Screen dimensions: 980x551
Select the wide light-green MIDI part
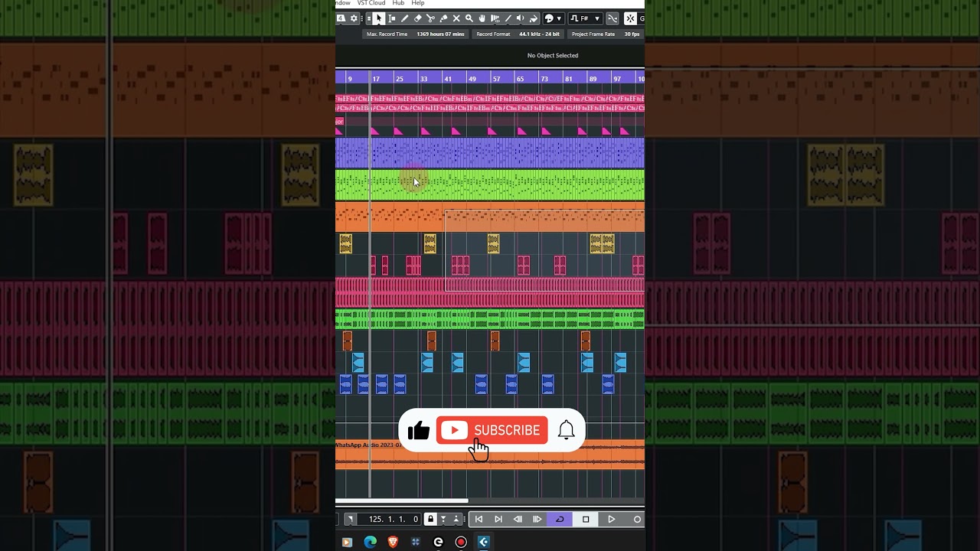[x=490, y=185]
